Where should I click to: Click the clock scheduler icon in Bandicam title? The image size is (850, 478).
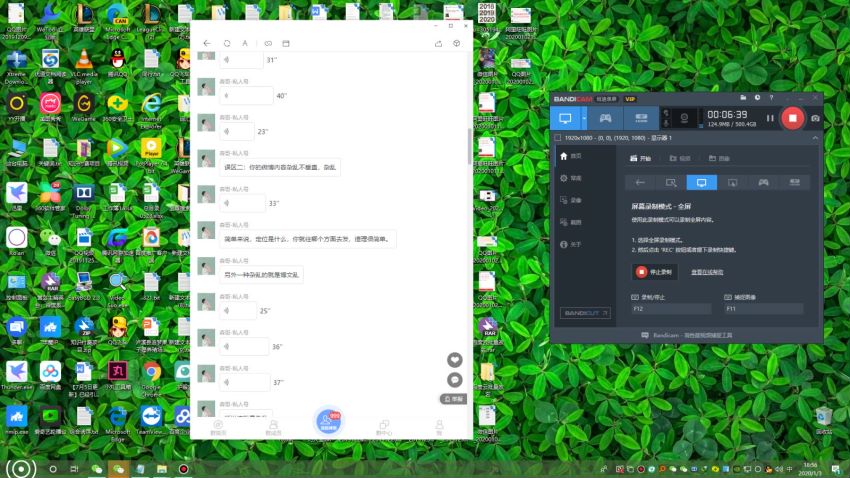coord(757,98)
